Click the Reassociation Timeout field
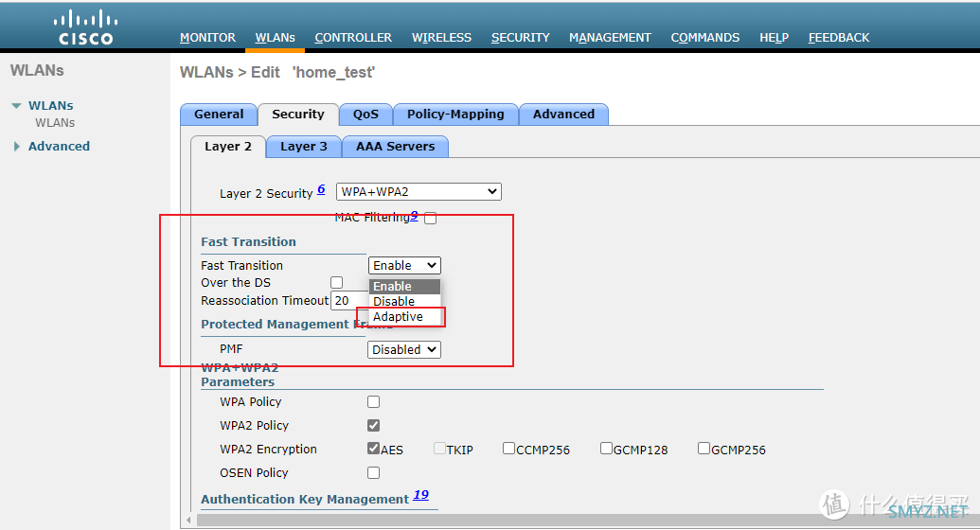Screen dimensions: 980x530 (x=349, y=301)
